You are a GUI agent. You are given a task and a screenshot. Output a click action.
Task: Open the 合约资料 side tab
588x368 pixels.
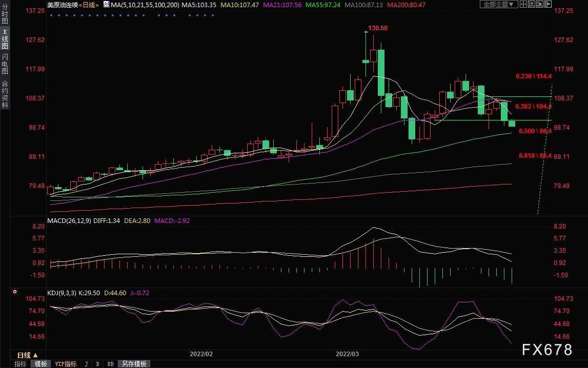coord(5,94)
